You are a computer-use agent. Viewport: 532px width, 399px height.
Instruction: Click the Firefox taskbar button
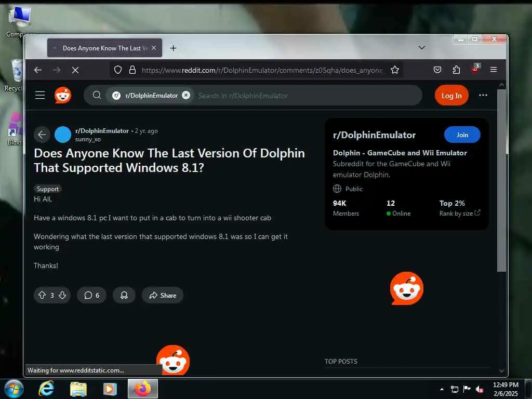coord(143,389)
